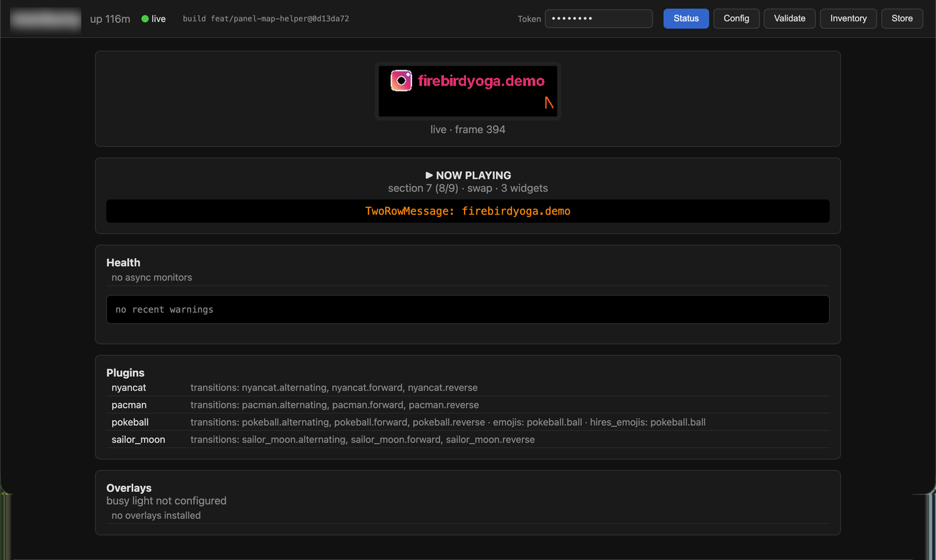Click the LED panel preview thumbnail
Screen dimensions: 936x560
tap(468, 91)
